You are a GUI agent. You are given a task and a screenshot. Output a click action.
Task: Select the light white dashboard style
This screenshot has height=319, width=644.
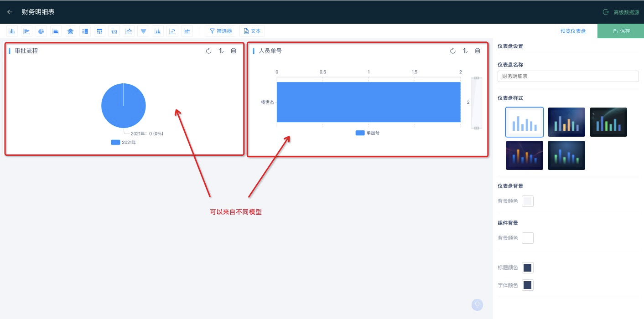(x=525, y=122)
